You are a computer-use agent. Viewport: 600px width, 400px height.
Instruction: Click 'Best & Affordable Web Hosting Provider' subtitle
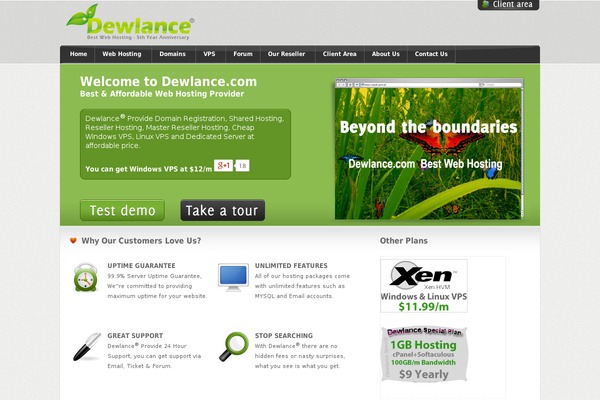pyautogui.click(x=162, y=94)
